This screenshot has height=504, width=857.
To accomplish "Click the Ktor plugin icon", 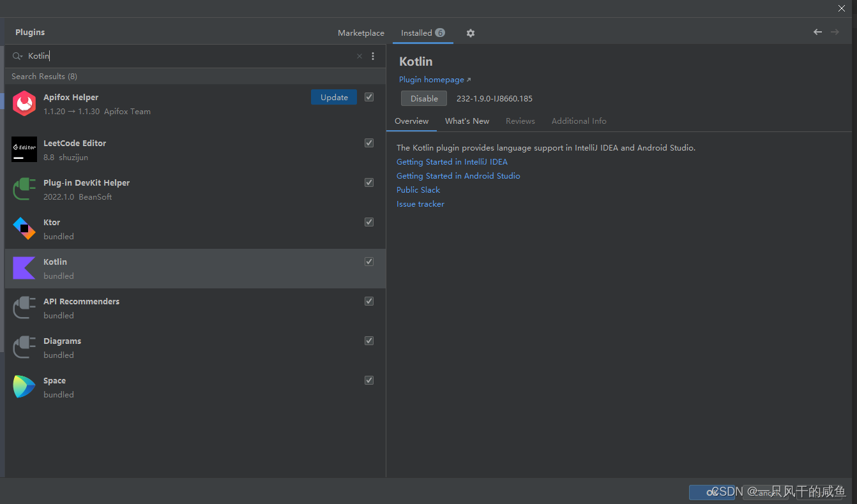I will (24, 228).
